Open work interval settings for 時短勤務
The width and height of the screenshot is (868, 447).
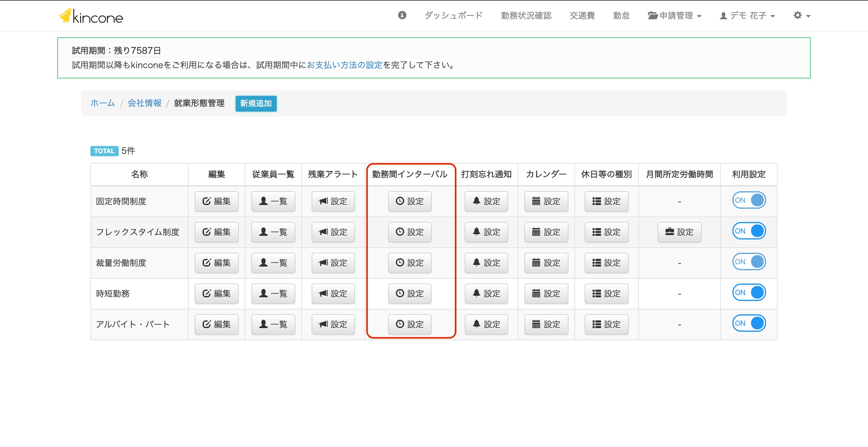(410, 293)
